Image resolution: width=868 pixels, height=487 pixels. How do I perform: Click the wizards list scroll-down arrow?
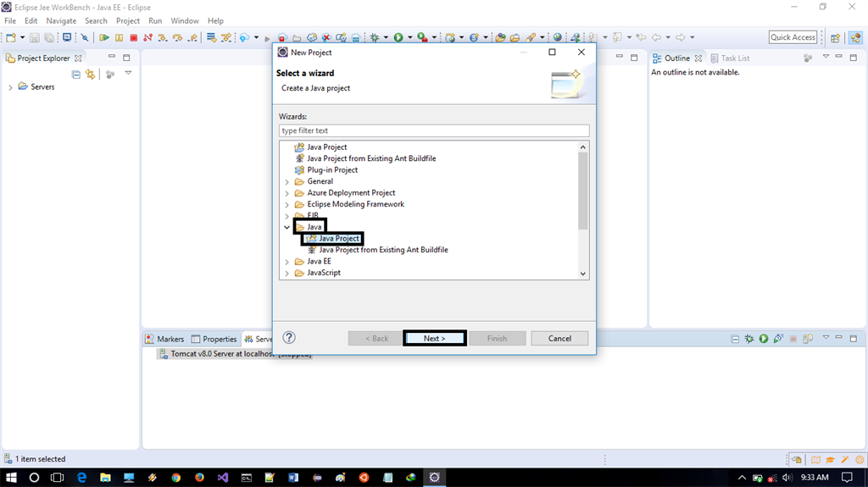[582, 274]
